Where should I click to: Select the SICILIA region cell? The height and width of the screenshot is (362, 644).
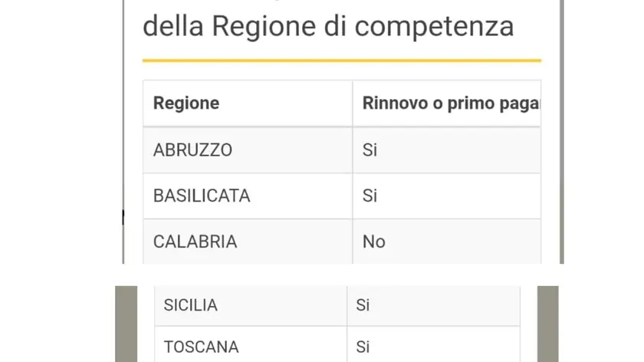pyautogui.click(x=251, y=306)
